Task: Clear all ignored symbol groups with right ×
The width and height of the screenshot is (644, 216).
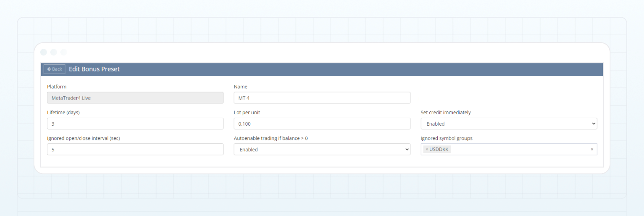Action: 592,150
